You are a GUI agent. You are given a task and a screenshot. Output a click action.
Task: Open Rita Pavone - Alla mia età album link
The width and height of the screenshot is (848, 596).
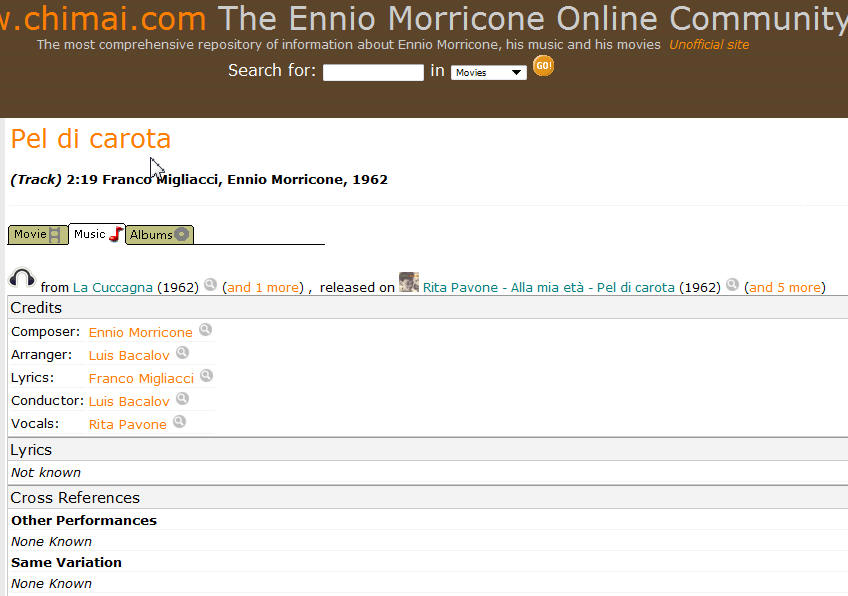tap(548, 287)
